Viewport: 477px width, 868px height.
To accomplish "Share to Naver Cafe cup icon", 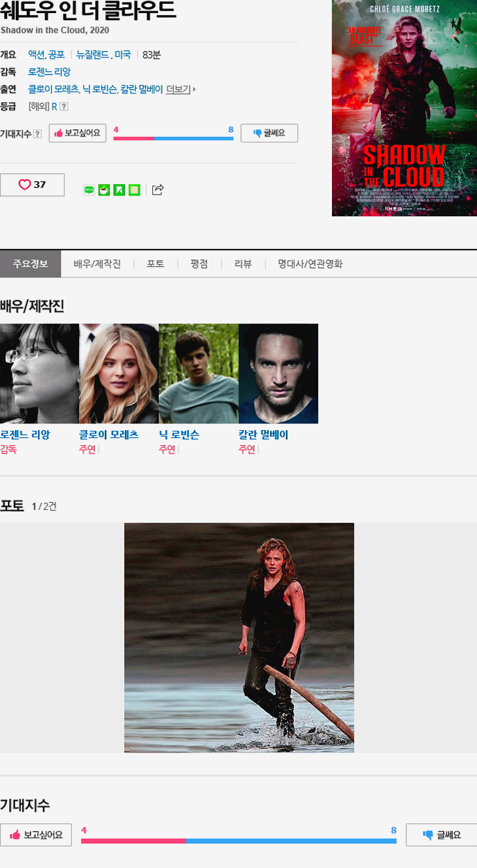I will coord(104,190).
